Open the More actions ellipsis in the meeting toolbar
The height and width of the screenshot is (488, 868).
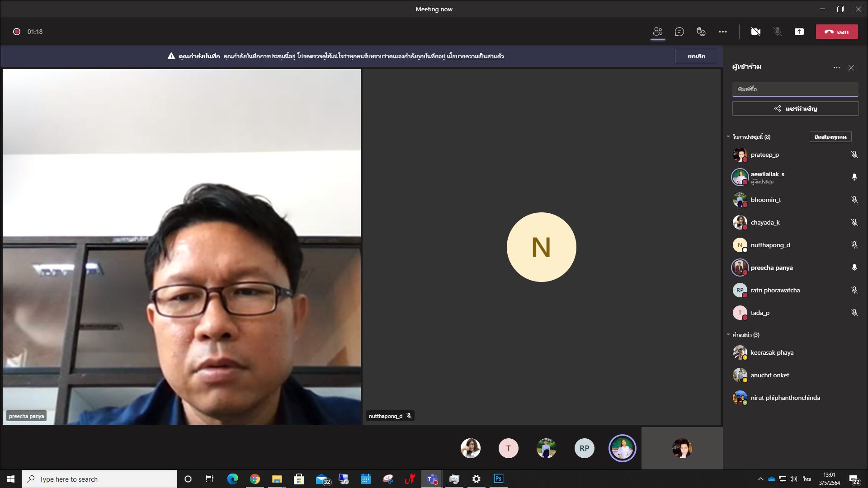(x=722, y=32)
